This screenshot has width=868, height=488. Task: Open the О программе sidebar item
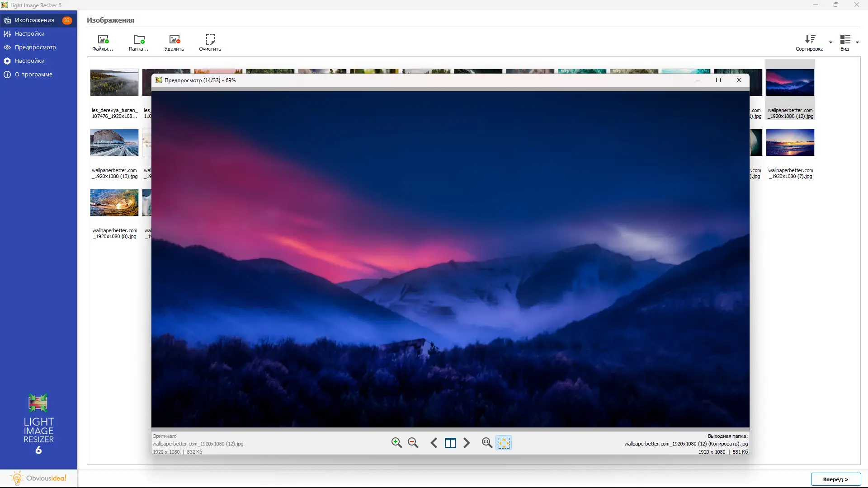33,75
